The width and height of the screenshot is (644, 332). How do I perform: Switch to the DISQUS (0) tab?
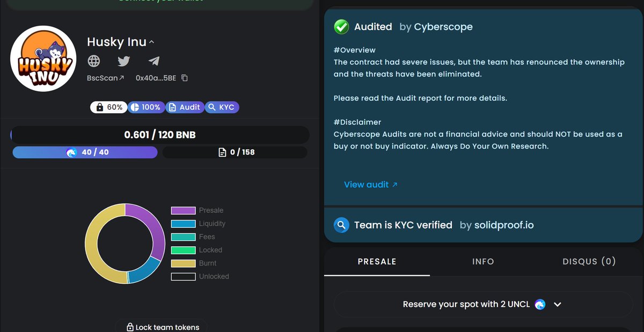pyautogui.click(x=589, y=262)
